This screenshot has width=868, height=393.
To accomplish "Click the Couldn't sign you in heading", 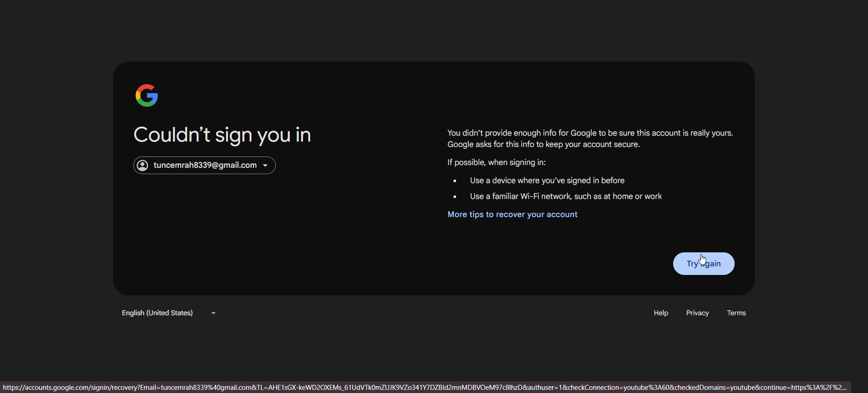I will pyautogui.click(x=222, y=135).
